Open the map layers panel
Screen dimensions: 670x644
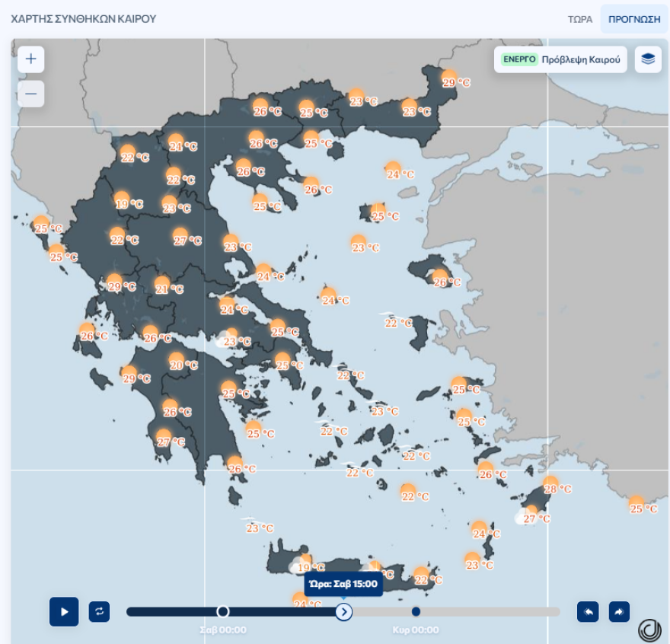[x=648, y=59]
